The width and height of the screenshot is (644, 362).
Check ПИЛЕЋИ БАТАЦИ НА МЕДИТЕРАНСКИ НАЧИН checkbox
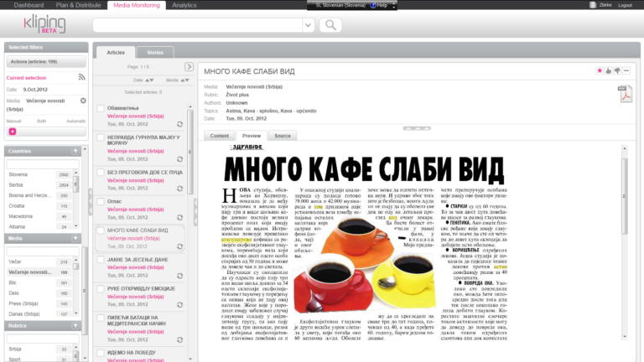[101, 318]
